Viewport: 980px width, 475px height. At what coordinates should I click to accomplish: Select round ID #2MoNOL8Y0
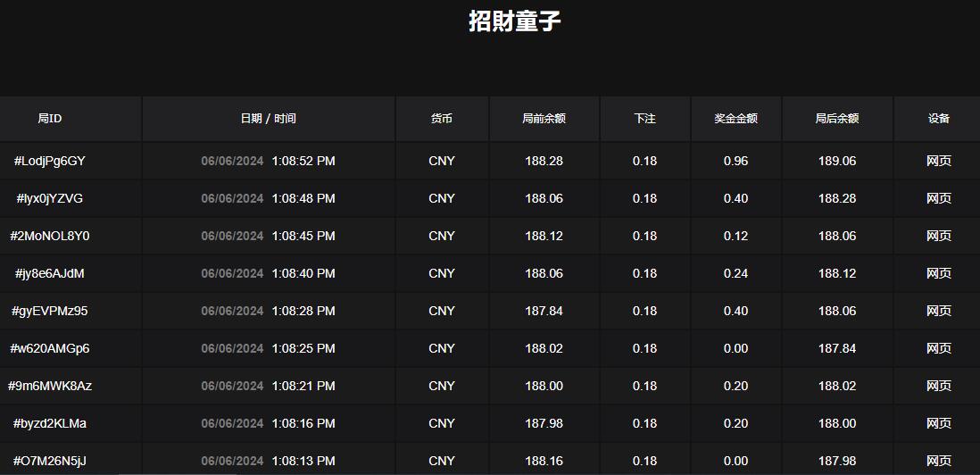(x=50, y=236)
